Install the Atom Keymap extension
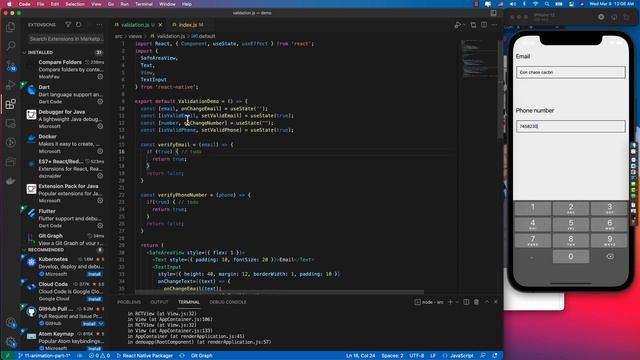The height and width of the screenshot is (360, 640). coord(94,349)
